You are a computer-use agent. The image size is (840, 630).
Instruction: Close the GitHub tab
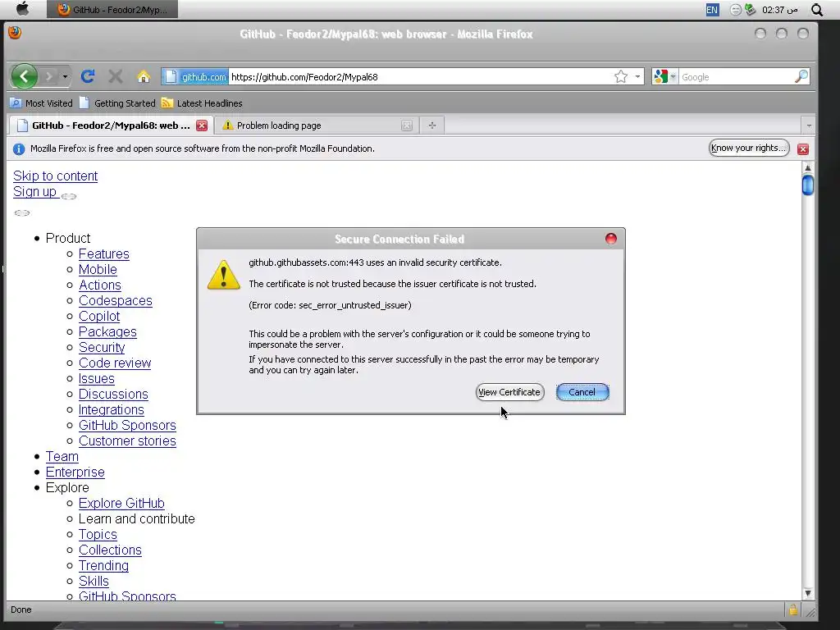click(202, 126)
